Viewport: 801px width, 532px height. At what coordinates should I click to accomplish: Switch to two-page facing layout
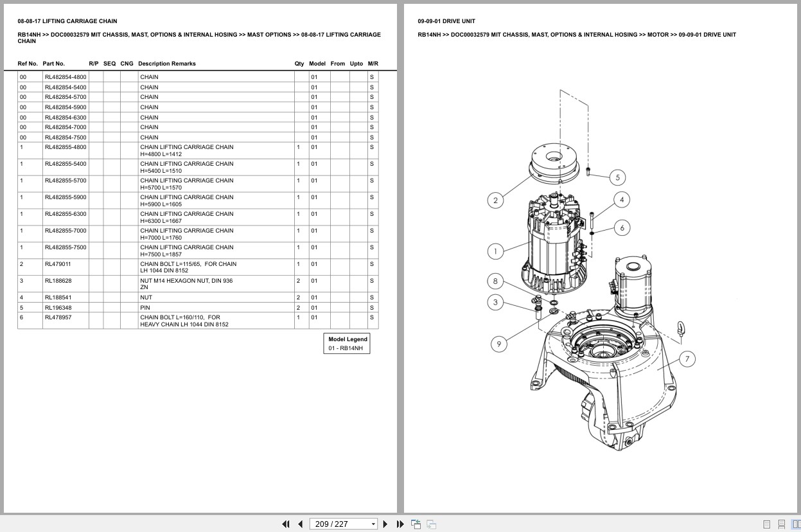(x=797, y=524)
